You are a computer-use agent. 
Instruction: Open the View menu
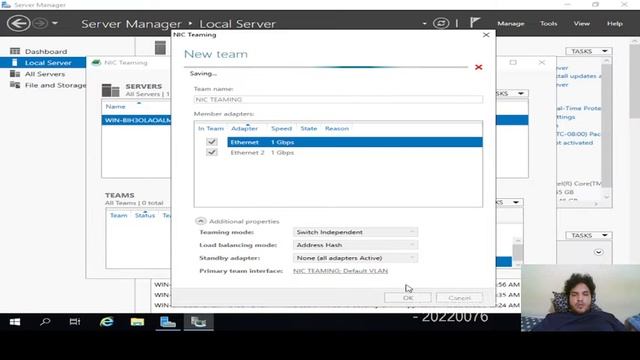581,24
